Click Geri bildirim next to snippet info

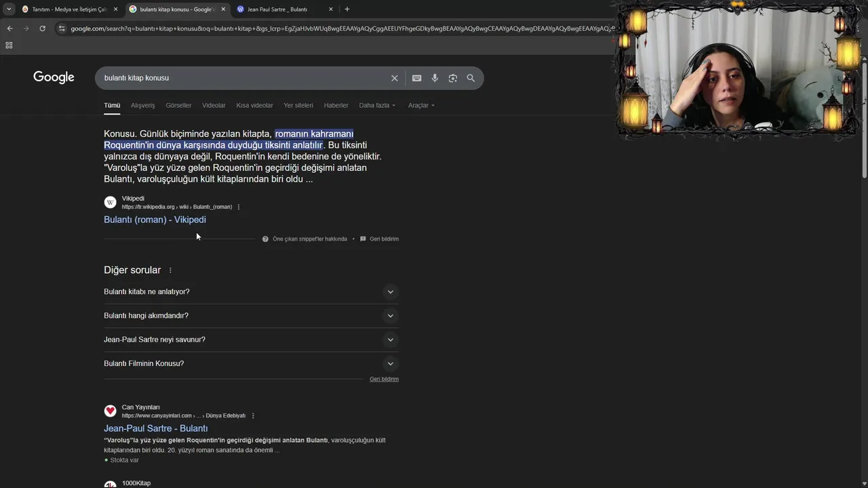tap(384, 239)
